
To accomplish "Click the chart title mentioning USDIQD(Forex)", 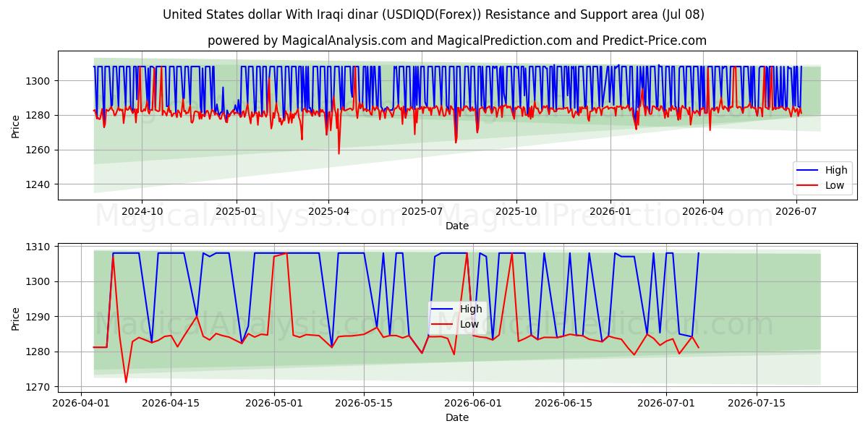I will tap(433, 14).
